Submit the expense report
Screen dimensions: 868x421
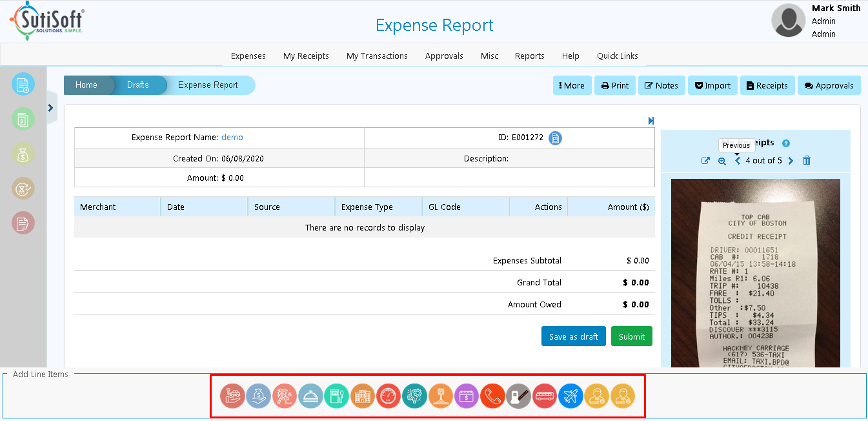point(631,336)
